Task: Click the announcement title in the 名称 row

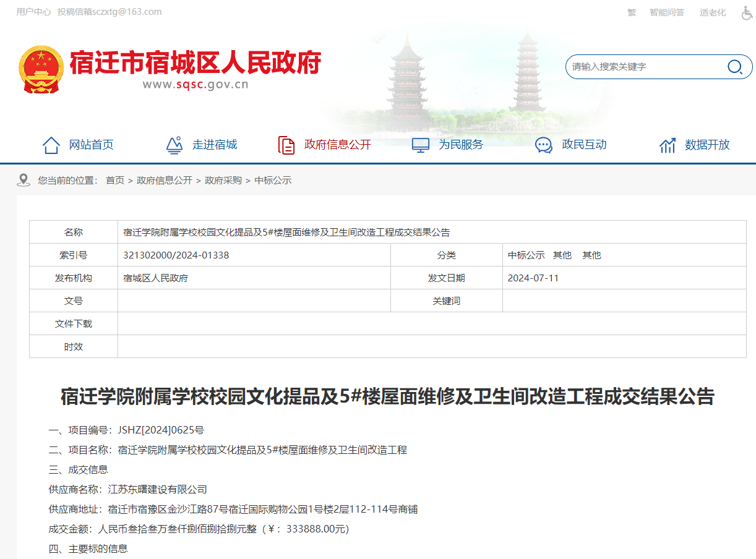Action: [x=286, y=233]
